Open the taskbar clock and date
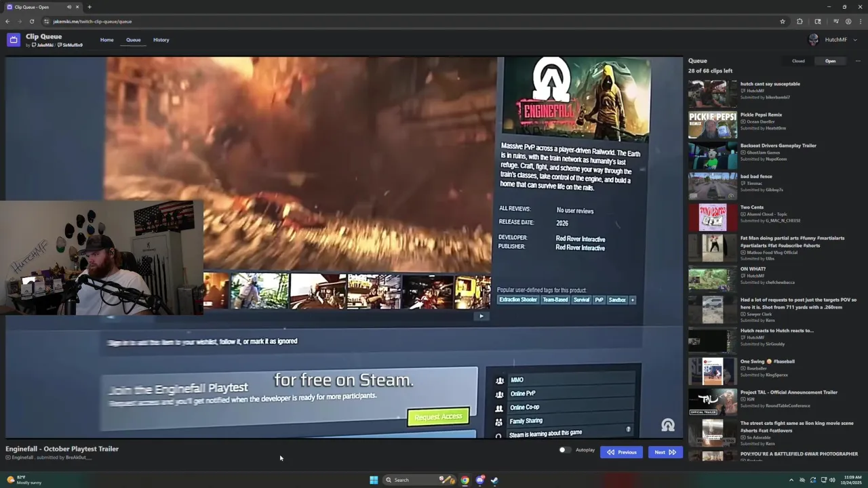This screenshot has width=868, height=488. tap(852, 480)
